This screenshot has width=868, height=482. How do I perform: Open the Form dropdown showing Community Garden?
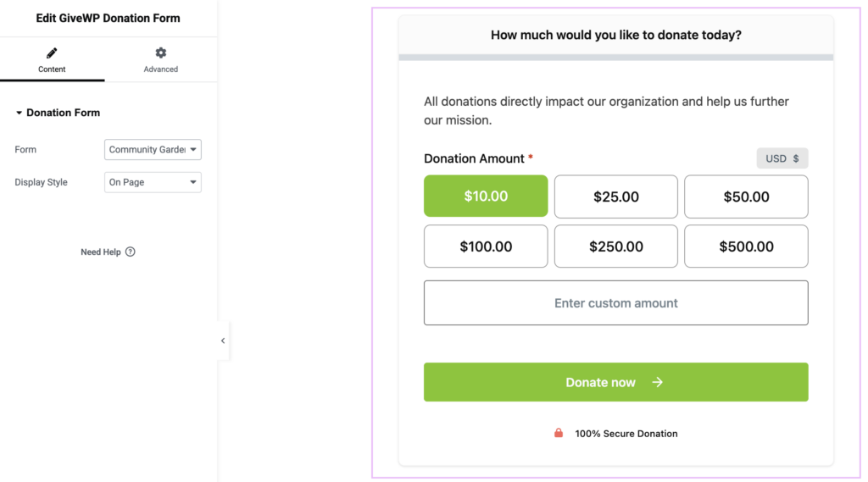pyautogui.click(x=153, y=150)
